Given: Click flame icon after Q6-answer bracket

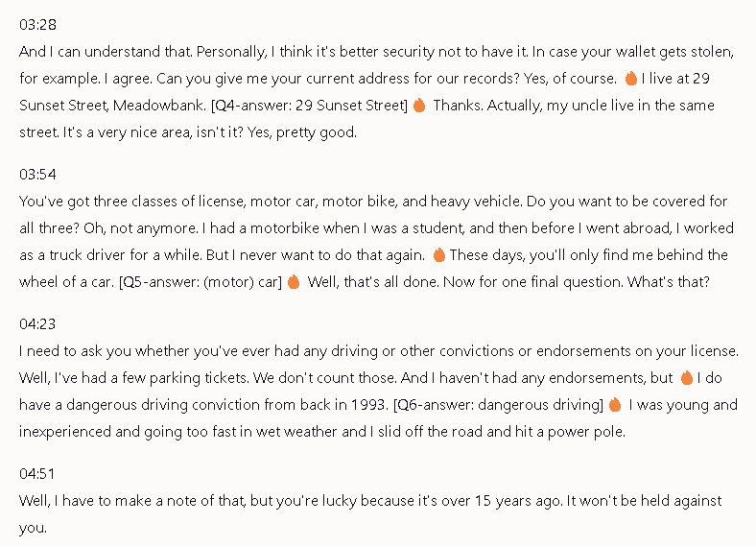Looking at the screenshot, I should (x=615, y=405).
